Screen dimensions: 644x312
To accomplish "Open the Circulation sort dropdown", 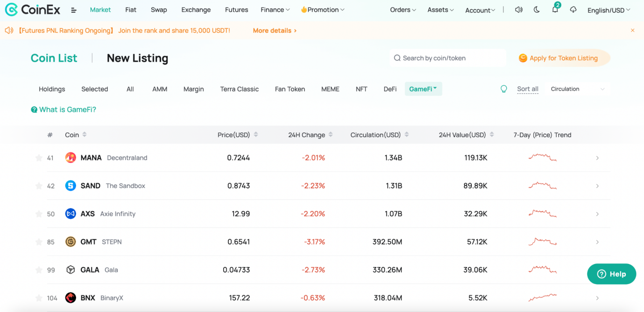I will point(578,89).
